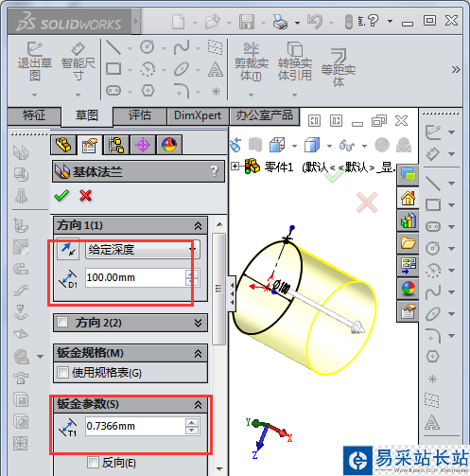Click the D1 depth field 100.00mm
470x476 pixels.
135,277
